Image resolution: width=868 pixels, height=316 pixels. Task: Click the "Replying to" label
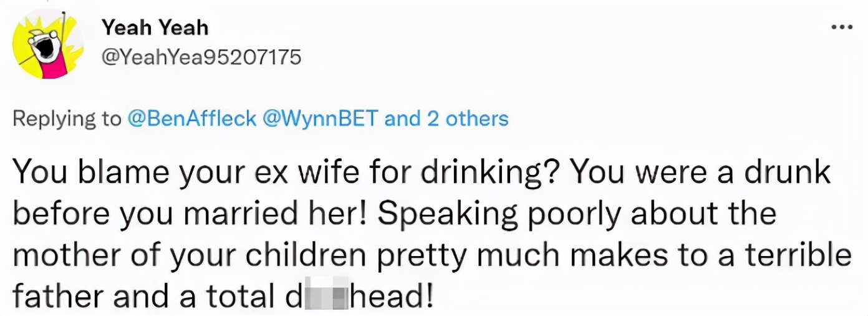[x=67, y=119]
